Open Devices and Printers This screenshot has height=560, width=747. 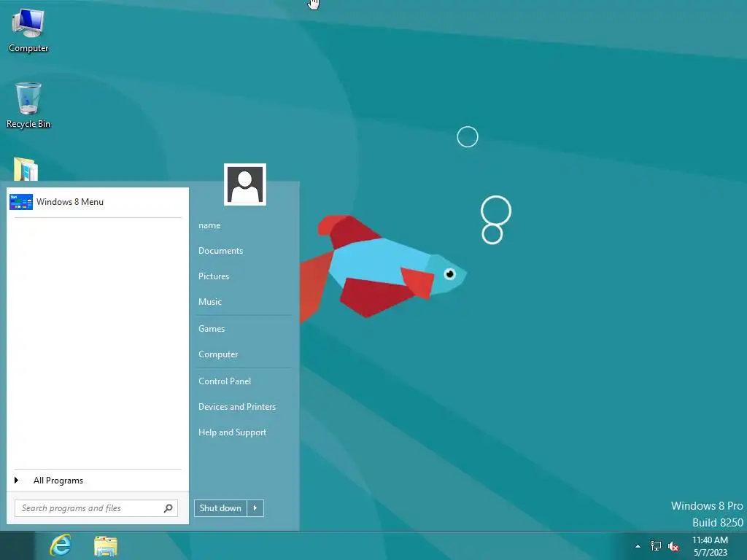pos(237,407)
